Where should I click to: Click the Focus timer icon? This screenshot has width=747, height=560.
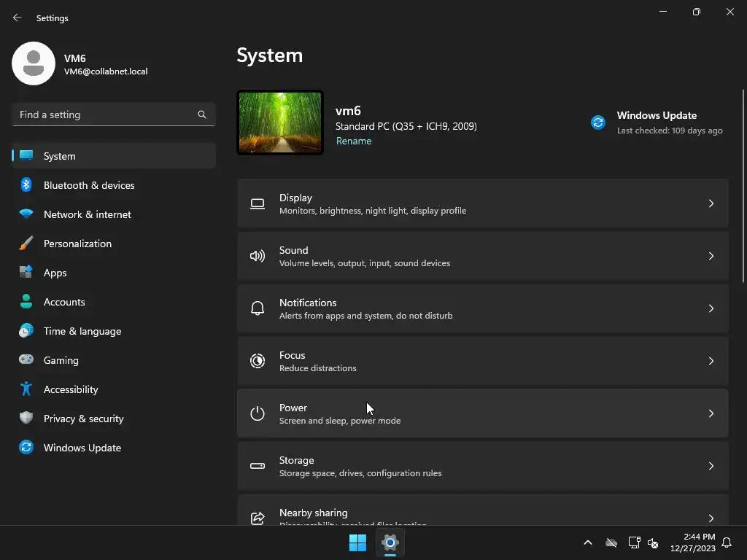click(258, 361)
